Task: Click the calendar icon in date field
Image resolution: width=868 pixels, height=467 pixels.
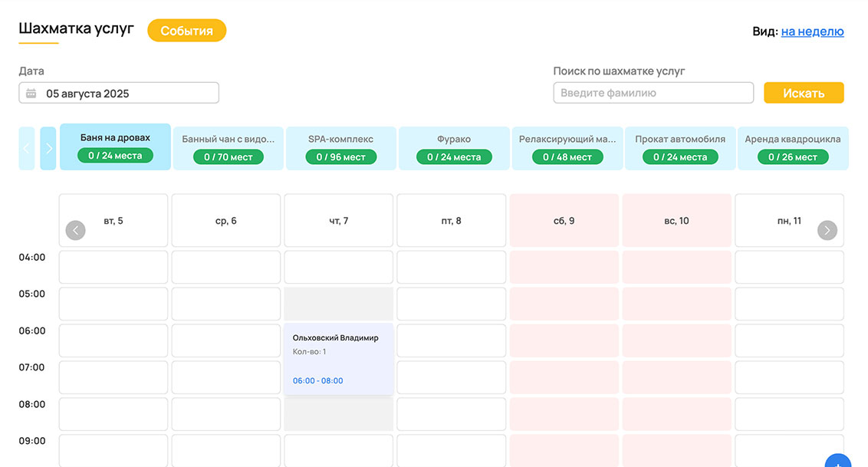Action: pyautogui.click(x=31, y=94)
